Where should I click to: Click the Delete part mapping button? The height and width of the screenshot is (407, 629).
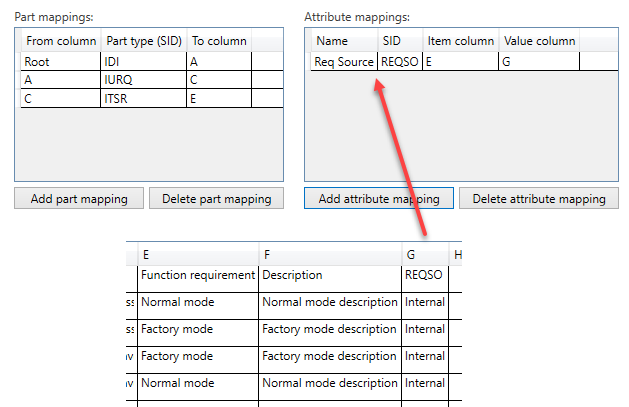[217, 198]
